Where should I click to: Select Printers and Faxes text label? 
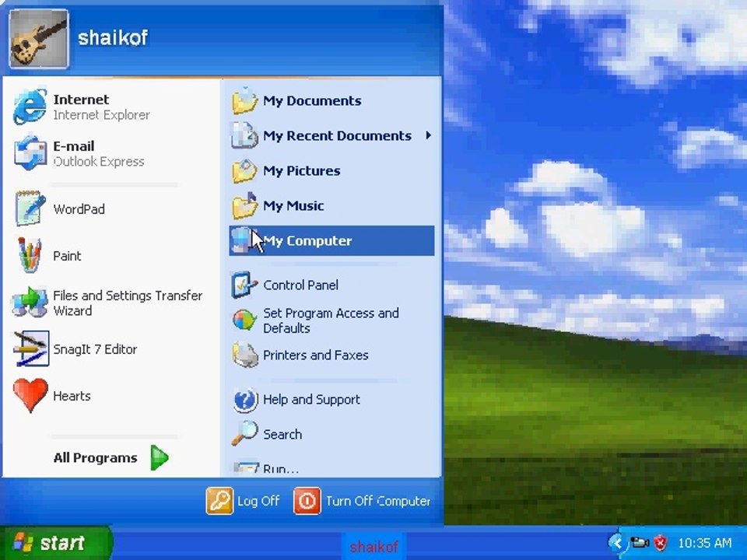coord(316,355)
